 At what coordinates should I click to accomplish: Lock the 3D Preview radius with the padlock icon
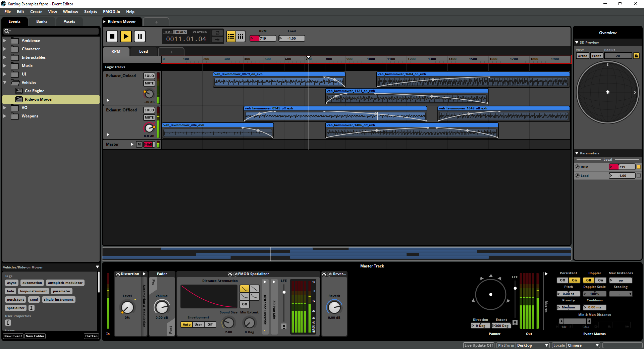(x=636, y=56)
